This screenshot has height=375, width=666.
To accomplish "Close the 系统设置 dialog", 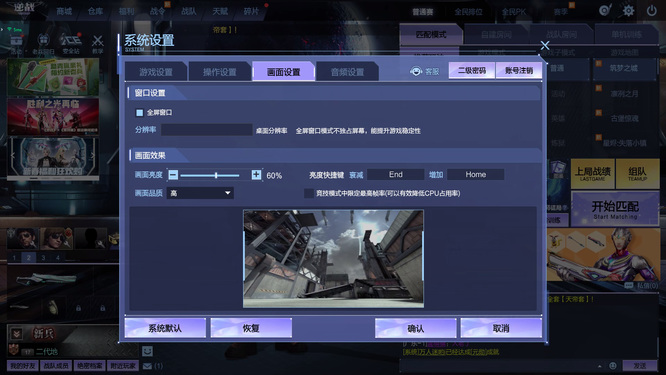I will 545,45.
